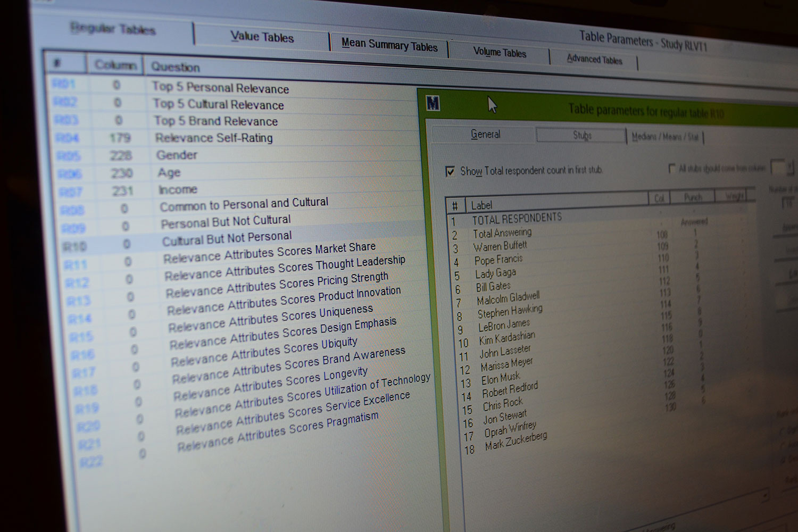The image size is (798, 532).
Task: Select Elon Musk stub row
Action: coord(501,378)
